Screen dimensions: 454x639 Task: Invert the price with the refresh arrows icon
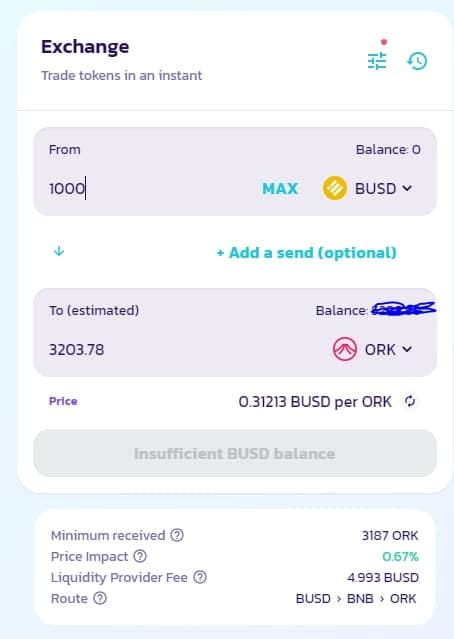tap(410, 401)
